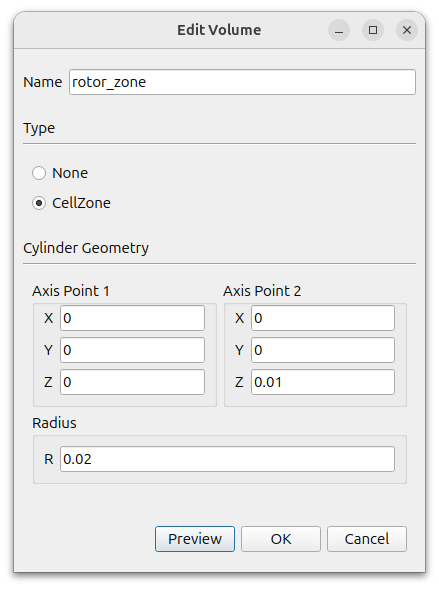Select the None type radio button
Image resolution: width=439 pixels, height=589 pixels.
pos(39,173)
